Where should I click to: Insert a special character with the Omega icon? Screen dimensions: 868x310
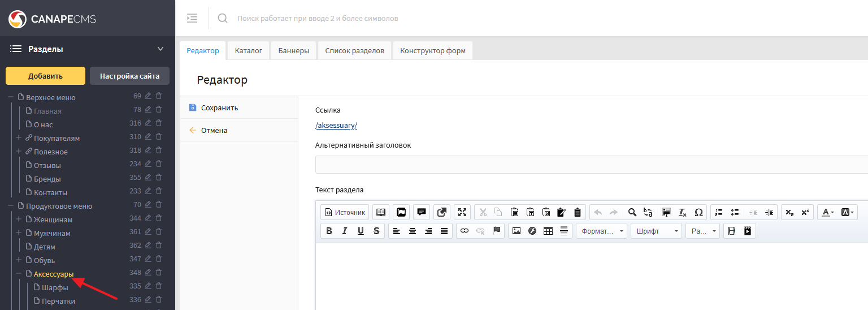pyautogui.click(x=698, y=212)
